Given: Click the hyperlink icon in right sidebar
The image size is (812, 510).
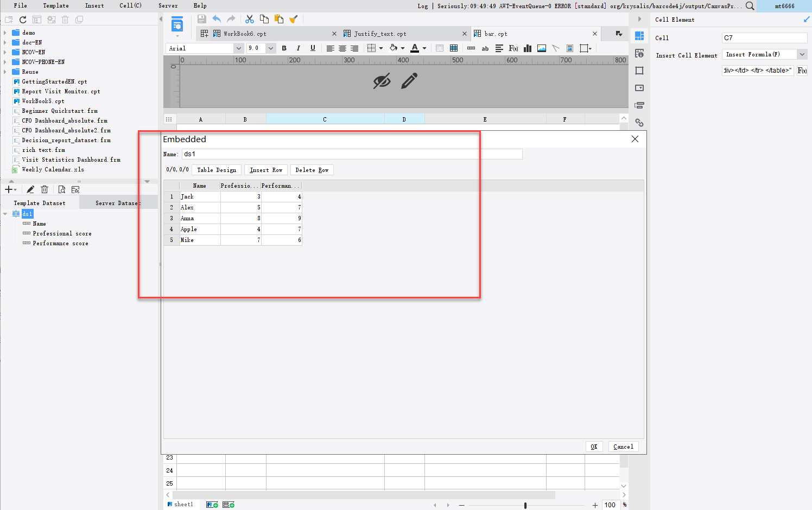Looking at the screenshot, I should coord(639,123).
